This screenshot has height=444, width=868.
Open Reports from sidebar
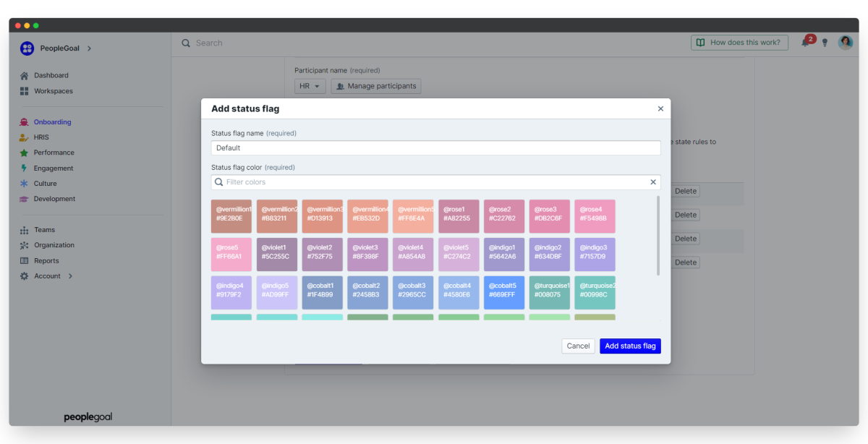pyautogui.click(x=47, y=261)
